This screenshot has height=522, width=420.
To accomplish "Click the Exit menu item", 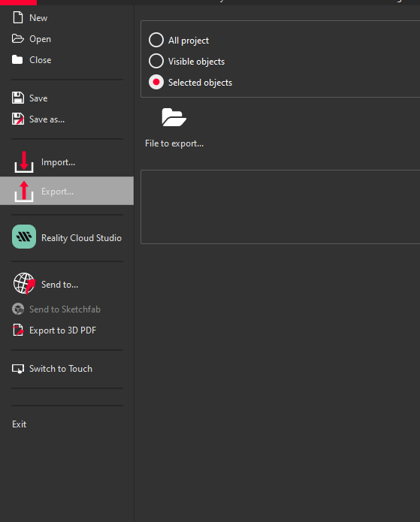I will [20, 424].
